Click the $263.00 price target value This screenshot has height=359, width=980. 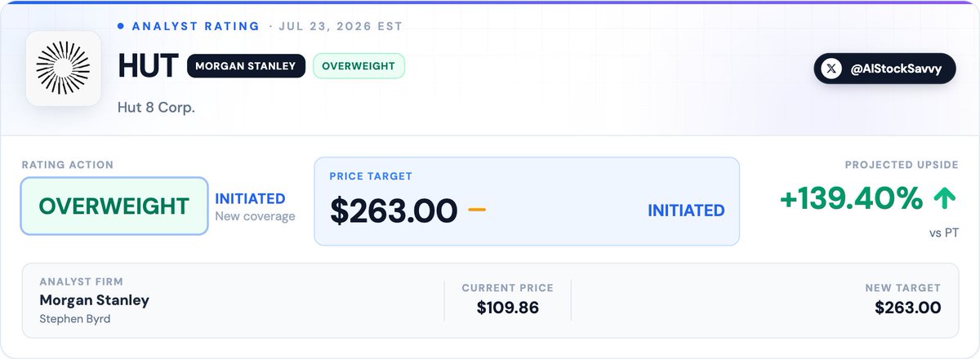click(x=394, y=211)
